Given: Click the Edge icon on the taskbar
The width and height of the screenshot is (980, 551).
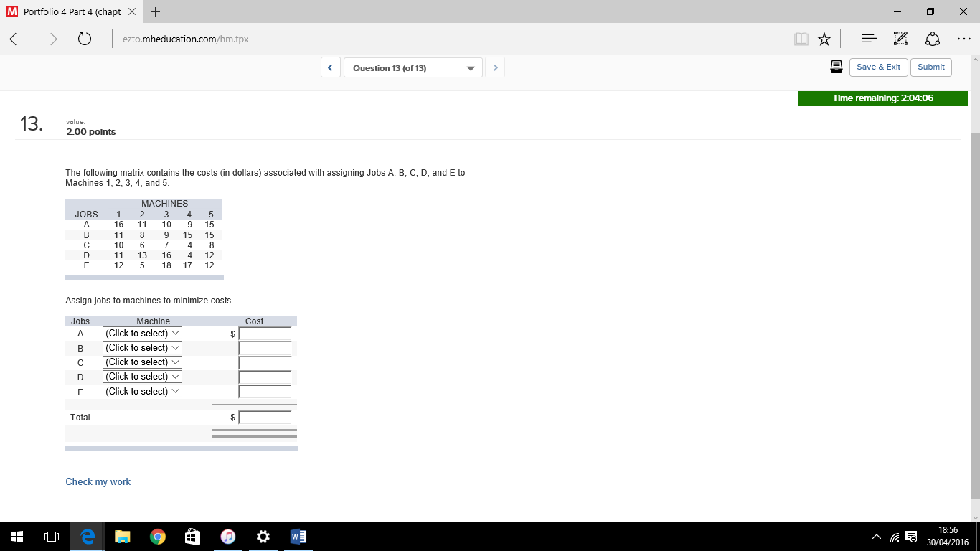Looking at the screenshot, I should coord(88,537).
